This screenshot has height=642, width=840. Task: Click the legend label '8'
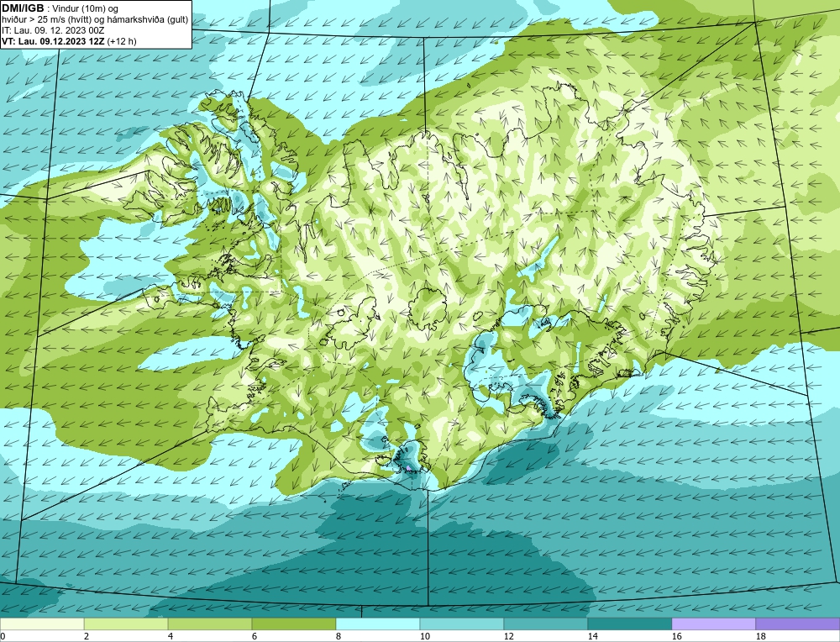tap(339, 636)
